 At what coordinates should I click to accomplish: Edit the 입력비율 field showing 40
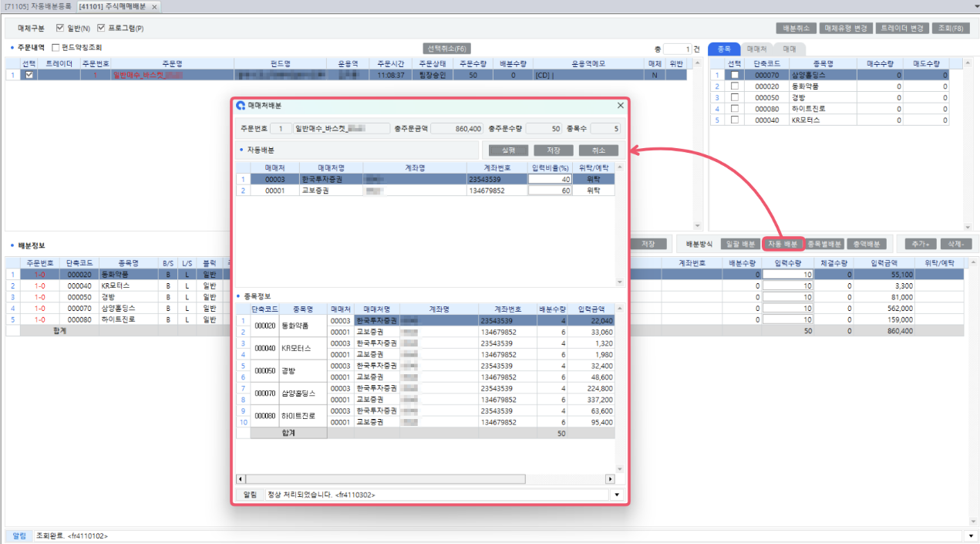click(x=551, y=179)
